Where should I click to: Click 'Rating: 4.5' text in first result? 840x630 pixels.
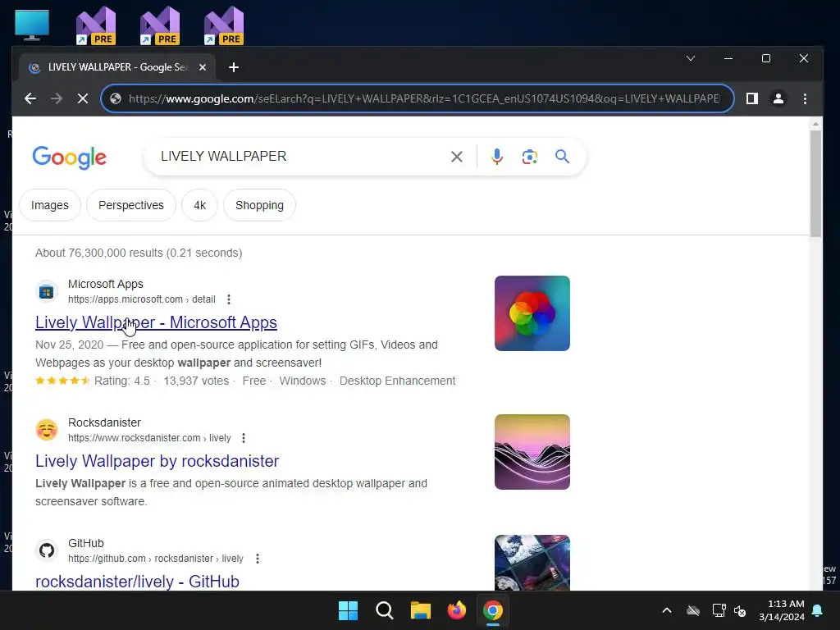click(122, 381)
